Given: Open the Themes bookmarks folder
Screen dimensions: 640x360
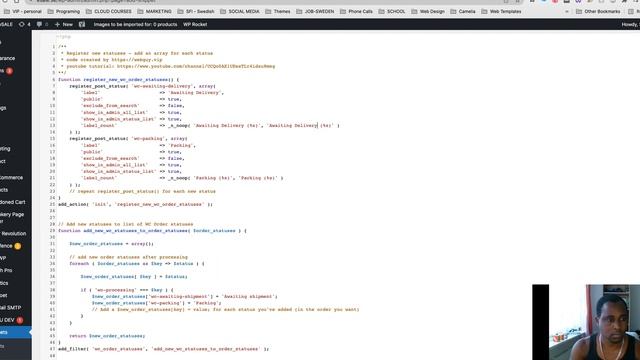Looking at the screenshot, I should click(278, 11).
